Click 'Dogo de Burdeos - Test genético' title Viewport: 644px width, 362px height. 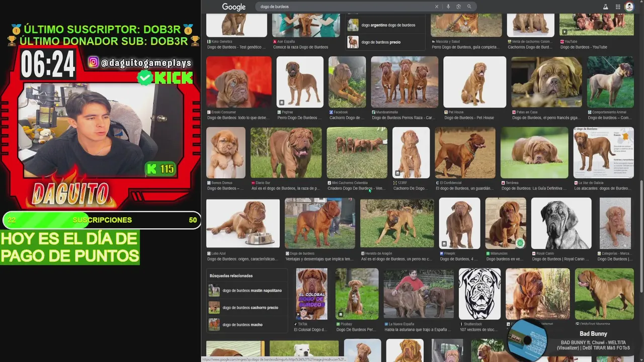tap(236, 47)
